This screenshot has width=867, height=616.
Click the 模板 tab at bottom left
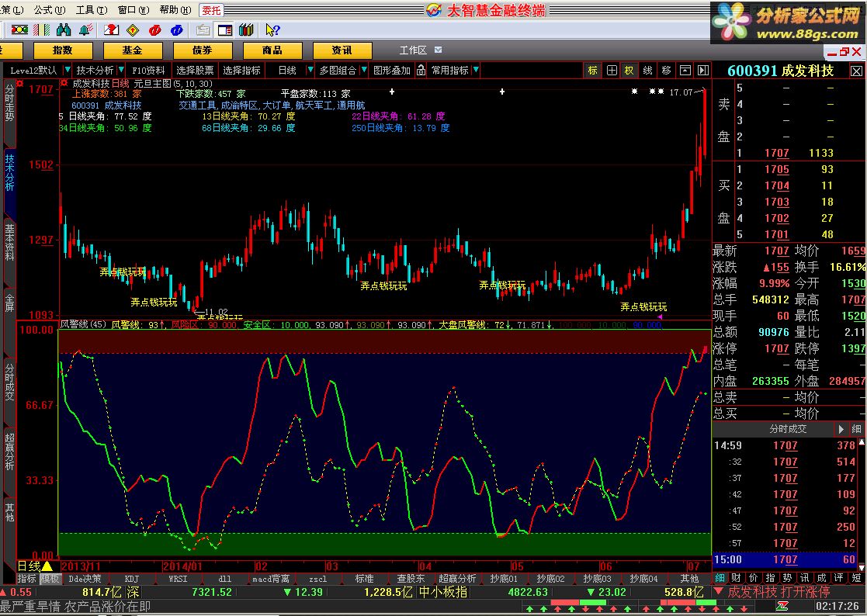[50, 579]
